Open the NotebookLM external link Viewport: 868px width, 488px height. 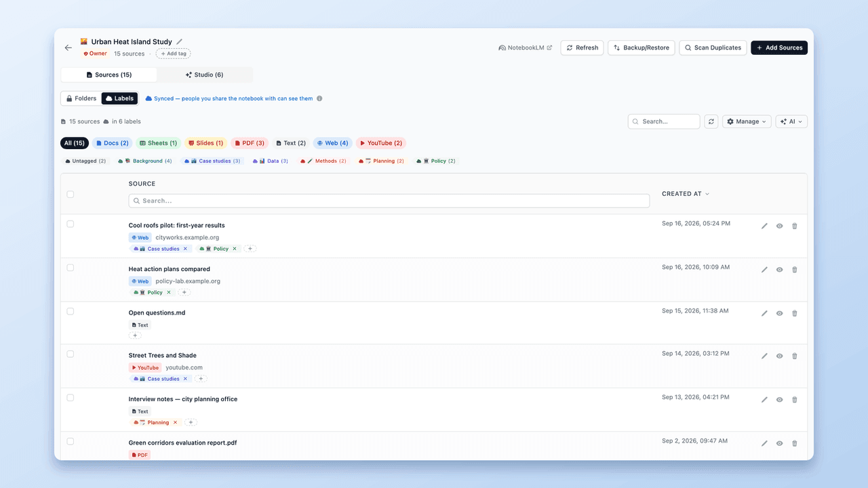(526, 47)
